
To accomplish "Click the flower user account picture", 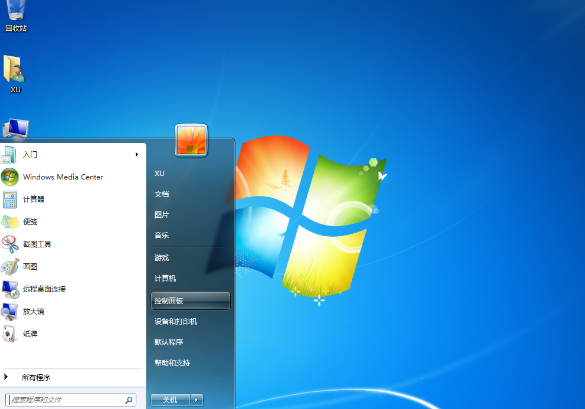I will point(191,140).
